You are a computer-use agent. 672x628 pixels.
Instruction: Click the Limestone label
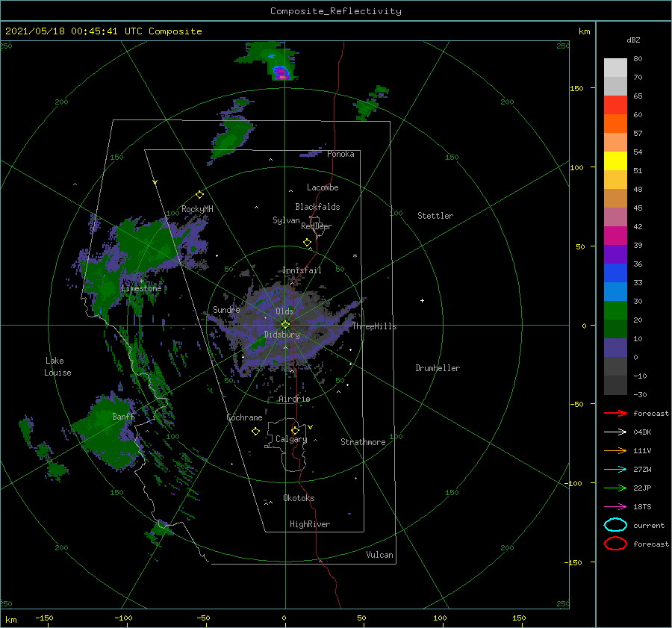[x=141, y=288]
